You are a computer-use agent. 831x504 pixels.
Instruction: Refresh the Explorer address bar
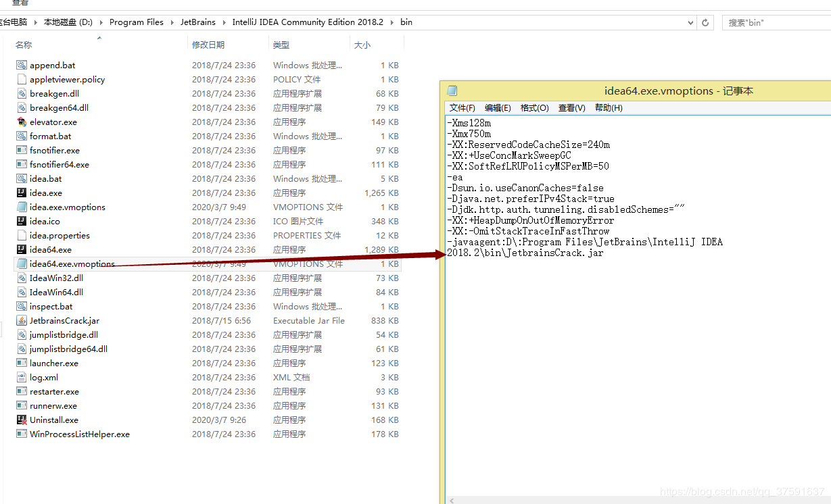click(x=705, y=22)
